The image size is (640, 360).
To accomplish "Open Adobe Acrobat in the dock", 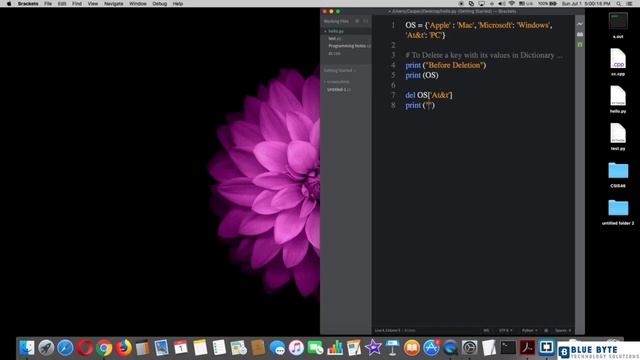I will pos(527,348).
